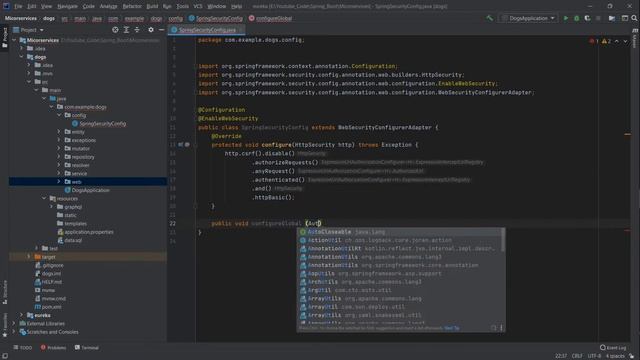
Task: Open the Refactor menu
Action: (x=132, y=6)
